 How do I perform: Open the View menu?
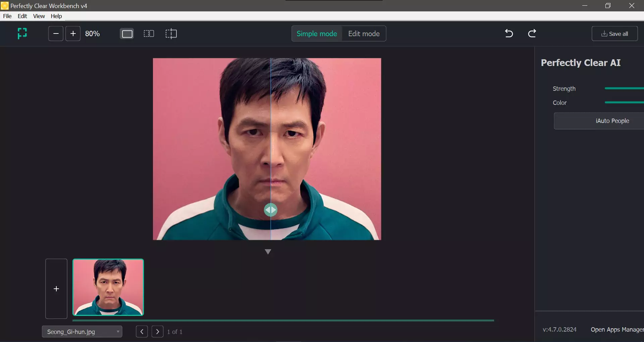(39, 16)
